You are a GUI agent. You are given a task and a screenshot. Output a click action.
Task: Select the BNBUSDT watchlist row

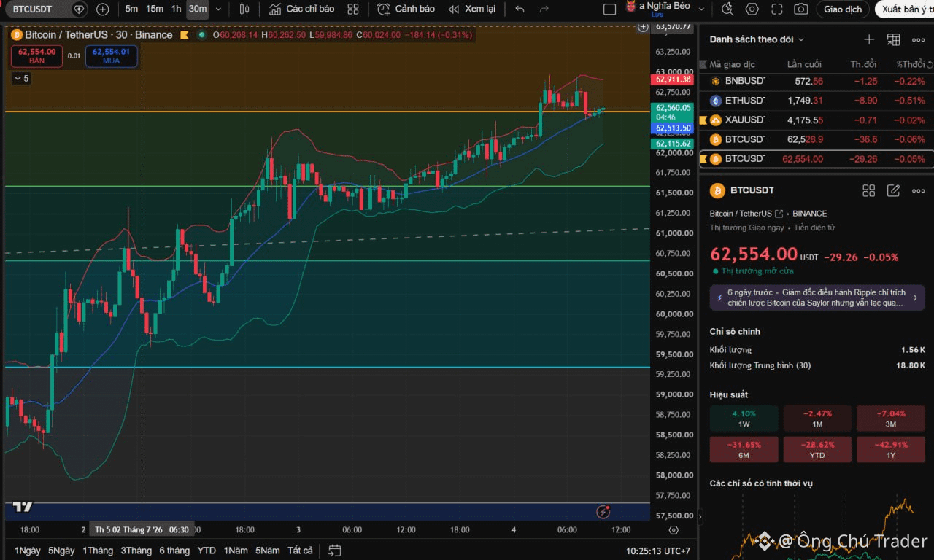(816, 82)
